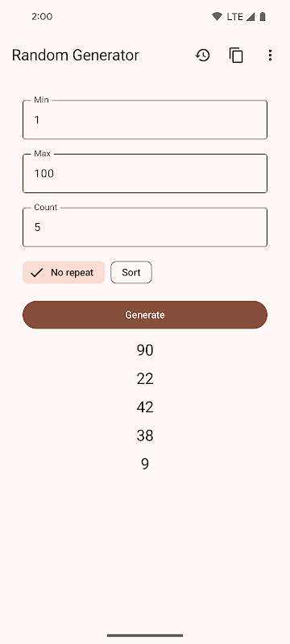Select the generated number 9

coord(145,464)
